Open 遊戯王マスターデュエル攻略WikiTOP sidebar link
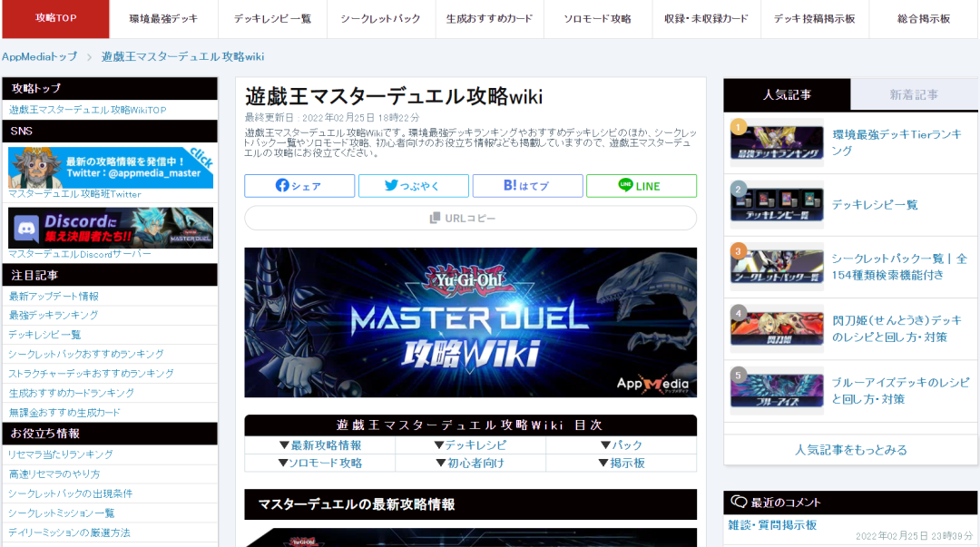 [87, 110]
